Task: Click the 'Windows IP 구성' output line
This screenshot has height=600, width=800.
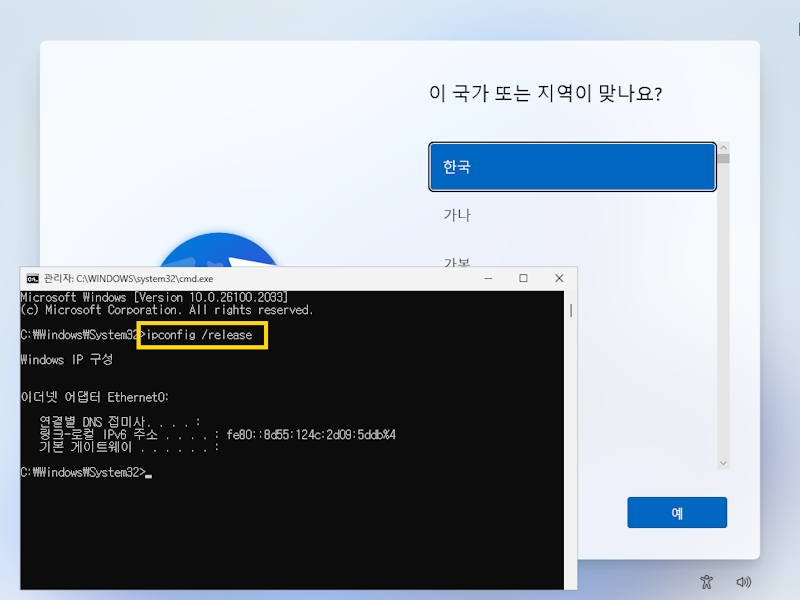Action: pyautogui.click(x=66, y=360)
